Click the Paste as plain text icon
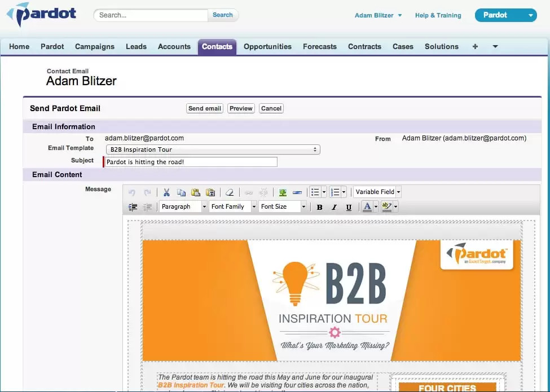 (x=210, y=192)
